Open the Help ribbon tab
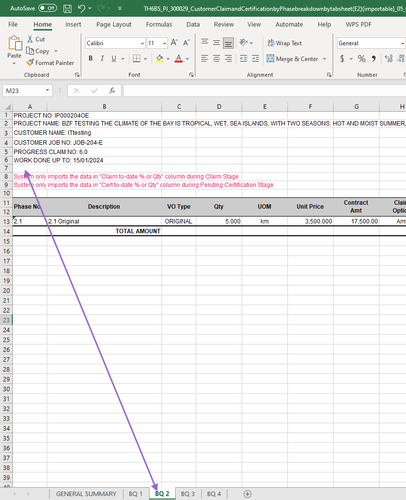The width and height of the screenshot is (406, 500). pyautogui.click(x=324, y=24)
